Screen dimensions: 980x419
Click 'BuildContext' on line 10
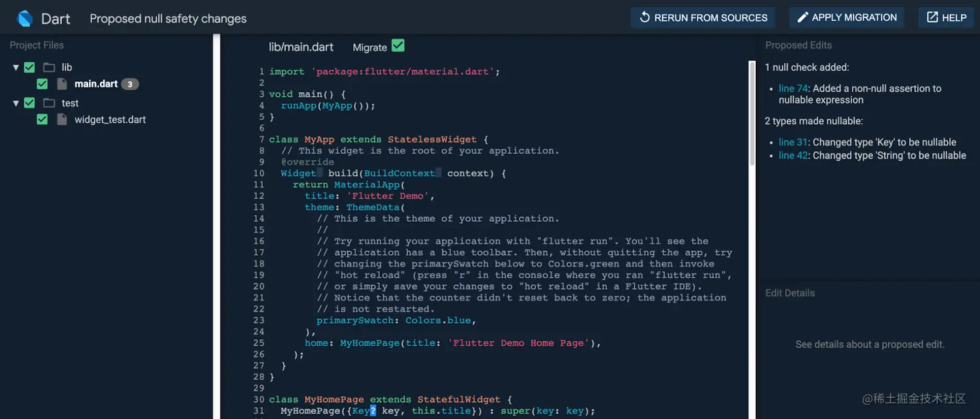[x=400, y=174]
